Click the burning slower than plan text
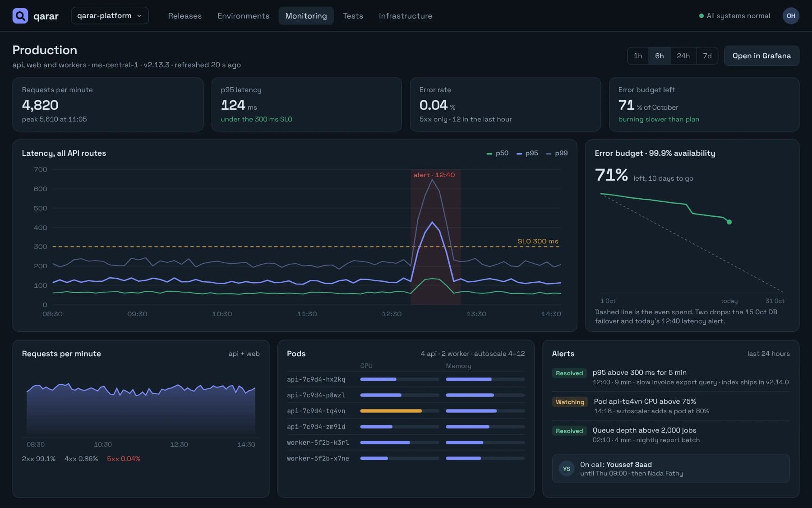 pos(659,119)
